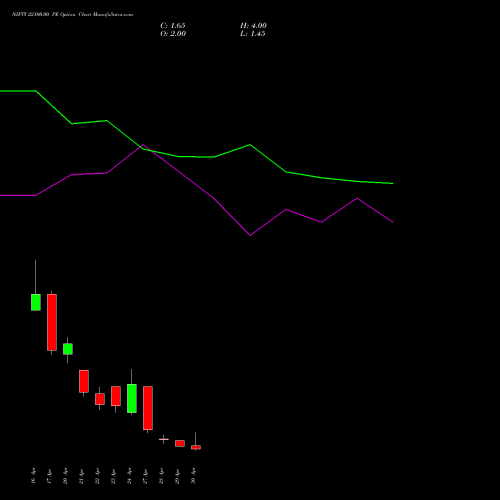Image resolution: width=500 pixels, height=500 pixels.
Task: Click the '27 Apr' date axis label
Action: point(145,476)
